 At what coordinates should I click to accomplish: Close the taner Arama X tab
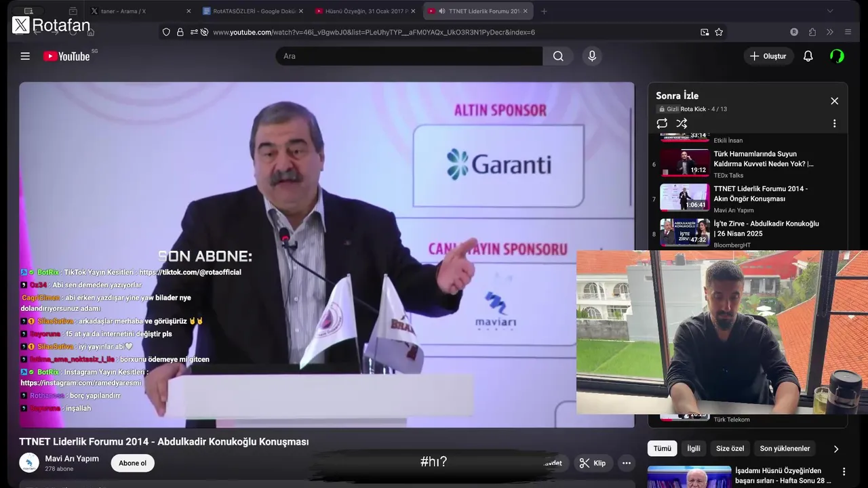click(187, 12)
